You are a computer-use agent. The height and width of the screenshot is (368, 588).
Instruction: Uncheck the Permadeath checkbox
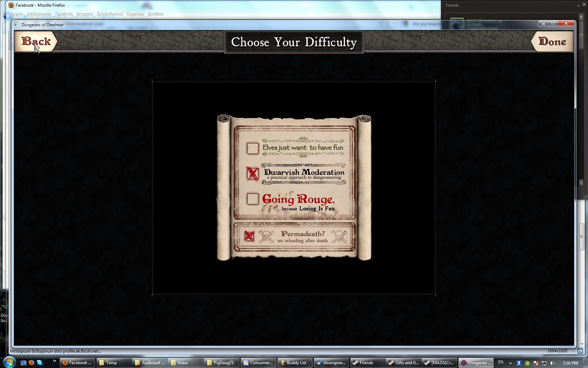[x=249, y=236]
